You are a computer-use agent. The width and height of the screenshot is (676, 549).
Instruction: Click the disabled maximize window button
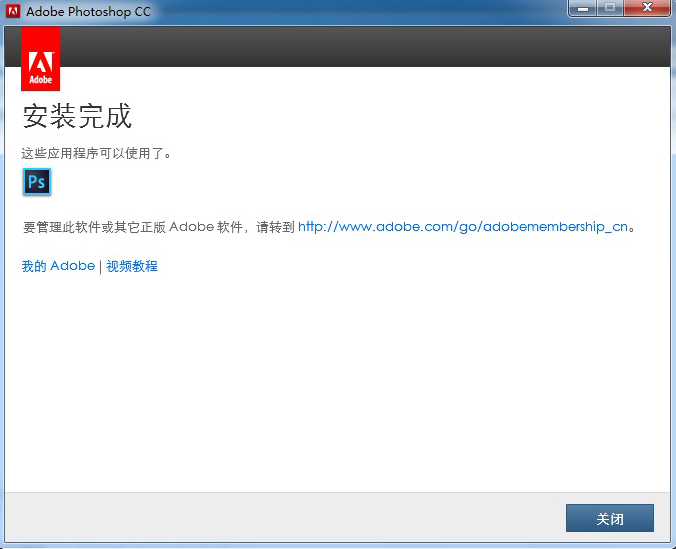(610, 8)
